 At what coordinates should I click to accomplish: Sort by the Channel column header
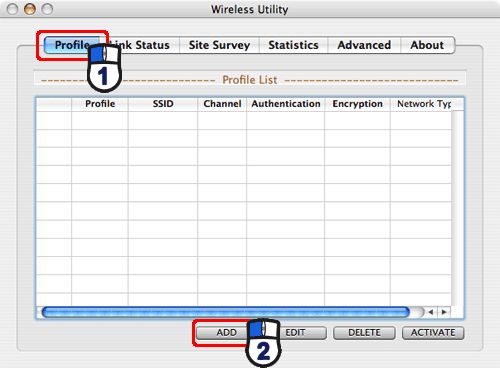[x=222, y=104]
